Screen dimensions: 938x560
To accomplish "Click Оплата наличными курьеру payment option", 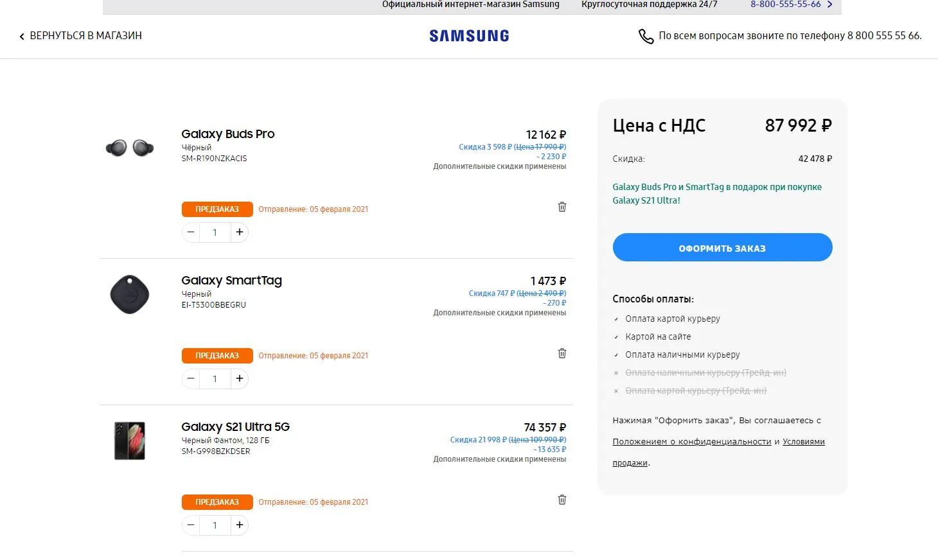I will [682, 354].
